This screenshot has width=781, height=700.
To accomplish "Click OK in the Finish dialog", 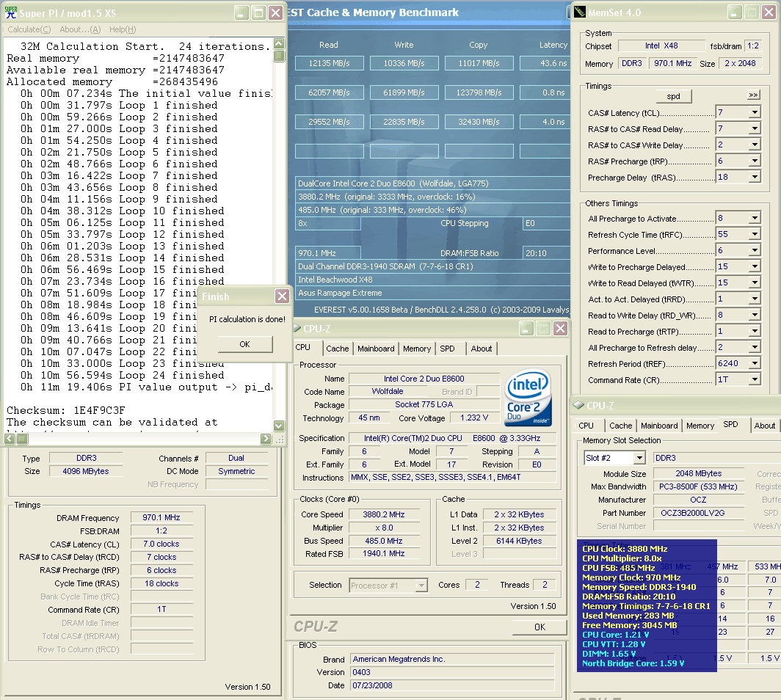I will point(245,344).
